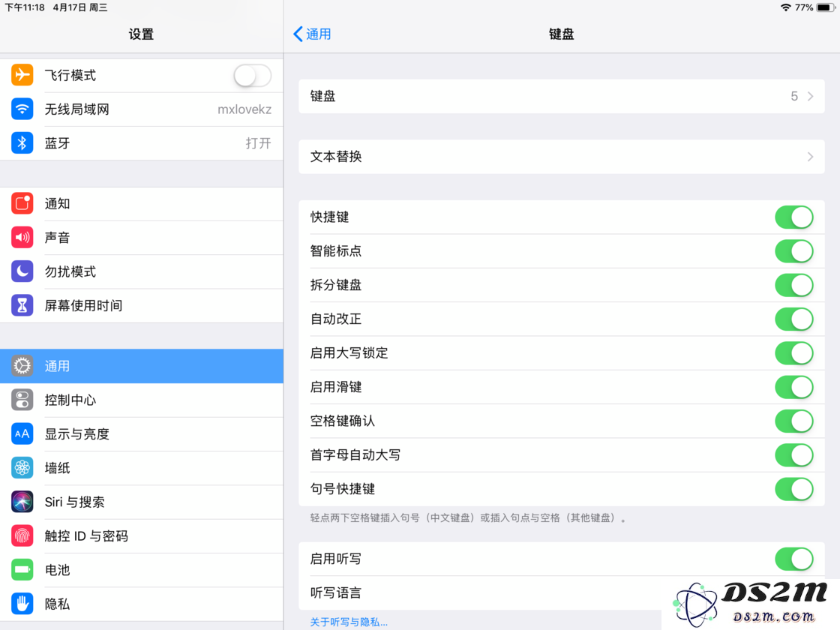840x630 pixels.
Task: Tap the 蓝牙 打开 status text
Action: [x=258, y=143]
